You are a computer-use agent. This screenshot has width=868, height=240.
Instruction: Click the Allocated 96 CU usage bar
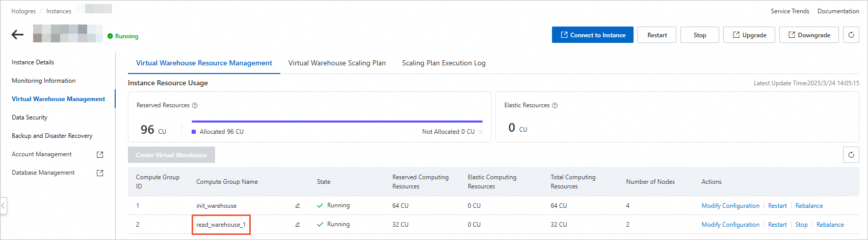tap(336, 122)
